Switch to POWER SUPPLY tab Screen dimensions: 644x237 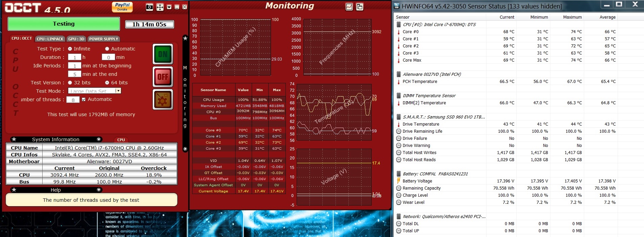point(104,39)
